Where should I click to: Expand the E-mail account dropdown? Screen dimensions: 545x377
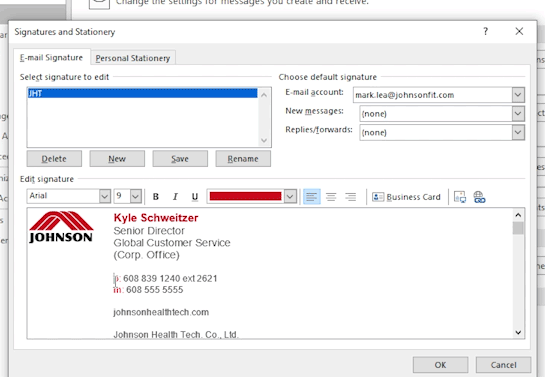coord(518,95)
